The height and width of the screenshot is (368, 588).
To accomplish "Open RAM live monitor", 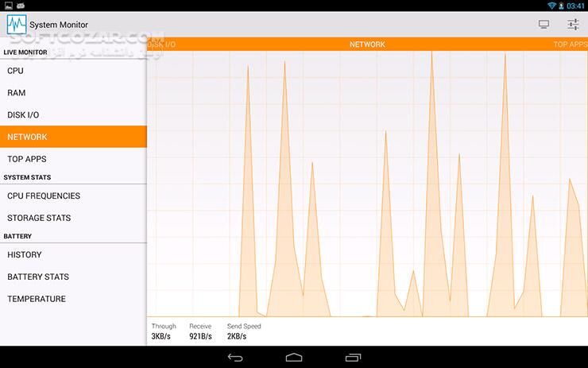I will point(73,93).
